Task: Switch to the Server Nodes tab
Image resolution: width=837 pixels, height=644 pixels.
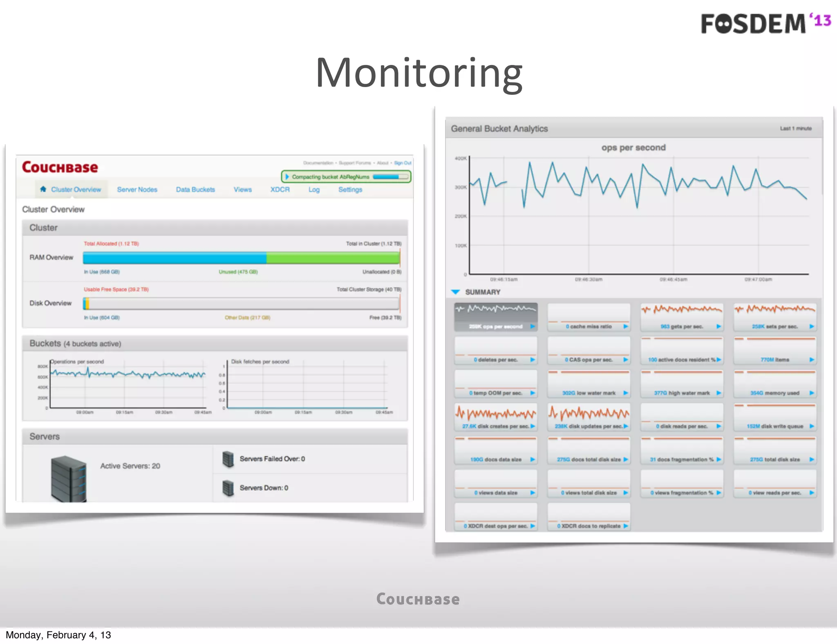Action: (x=137, y=189)
